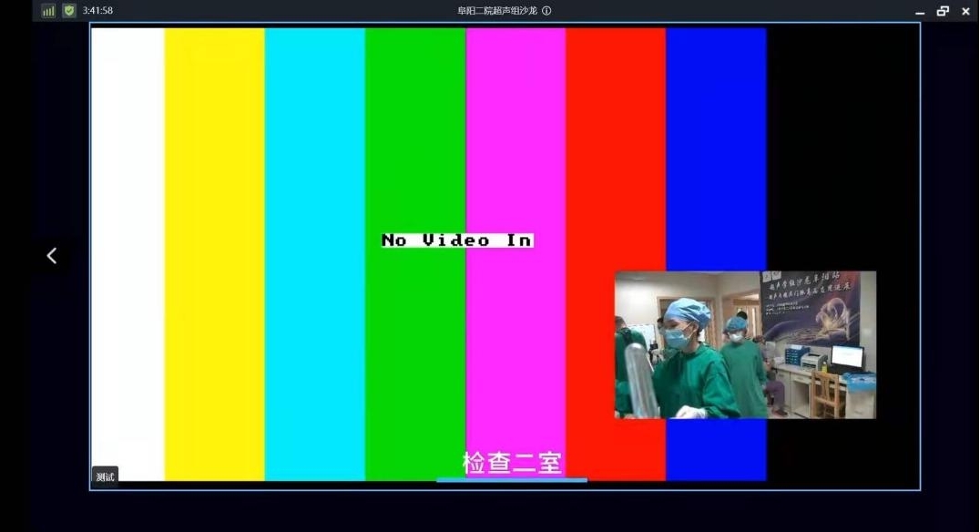This screenshot has height=532, width=980.
Task: Minimize the meeting window
Action: point(920,12)
